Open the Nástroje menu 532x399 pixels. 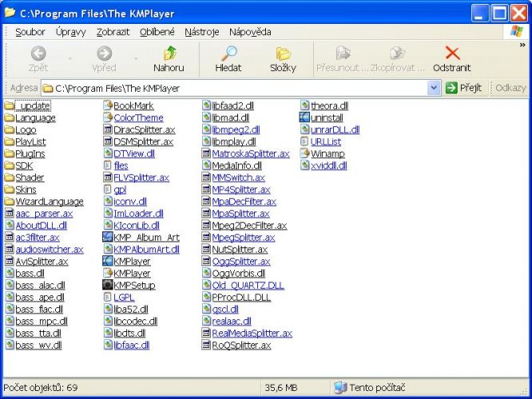pos(202,32)
